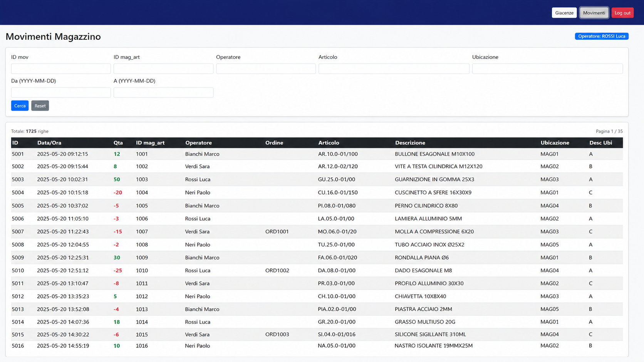Click MOLLA A COMPRESSIONE 6X20 description

coord(434,231)
